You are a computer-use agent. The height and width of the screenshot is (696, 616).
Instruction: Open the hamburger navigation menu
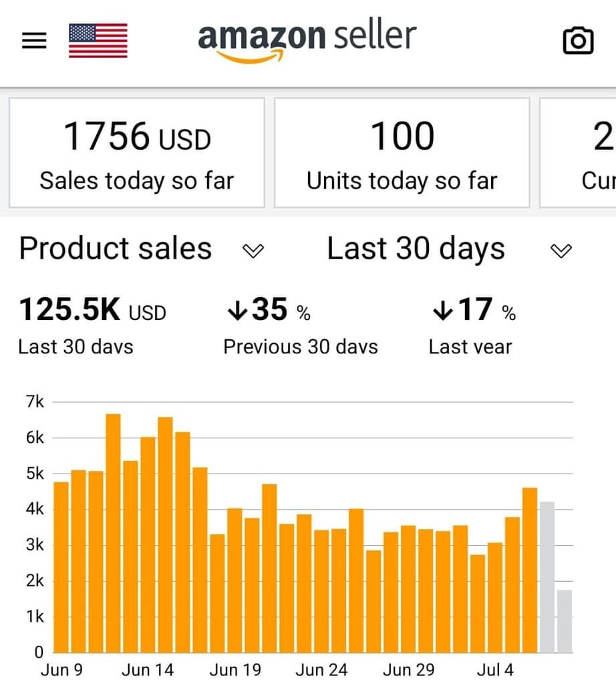pyautogui.click(x=34, y=40)
